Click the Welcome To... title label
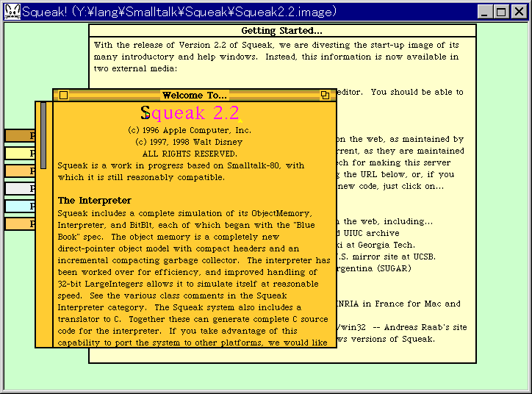Viewport: 532px width, 394px height. click(x=195, y=96)
